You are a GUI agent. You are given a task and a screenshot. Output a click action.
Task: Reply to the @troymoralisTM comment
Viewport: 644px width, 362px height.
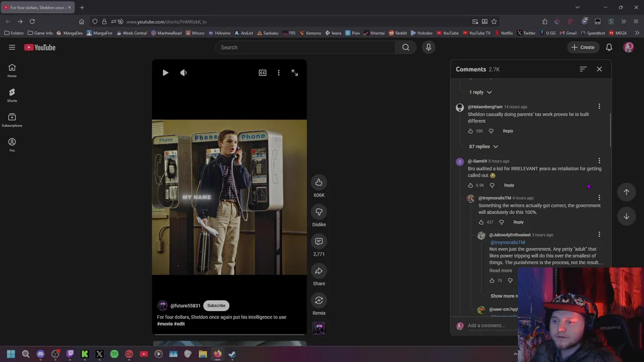tap(518, 222)
